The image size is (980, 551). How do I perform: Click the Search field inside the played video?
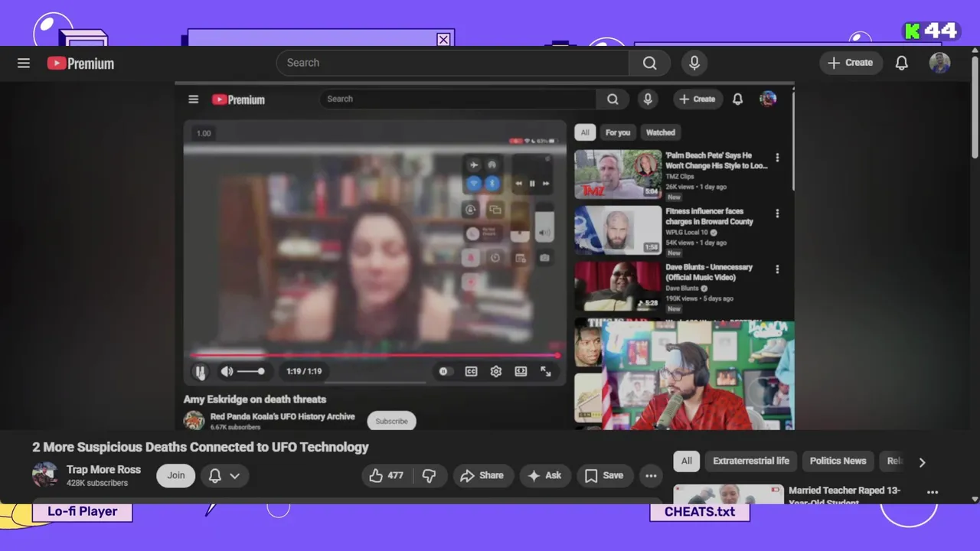458,99
